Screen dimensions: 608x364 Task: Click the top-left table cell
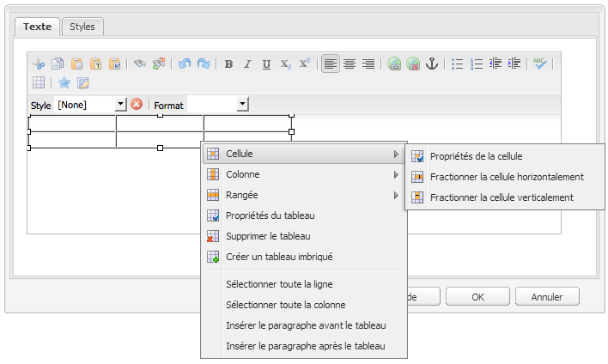pyautogui.click(x=72, y=124)
